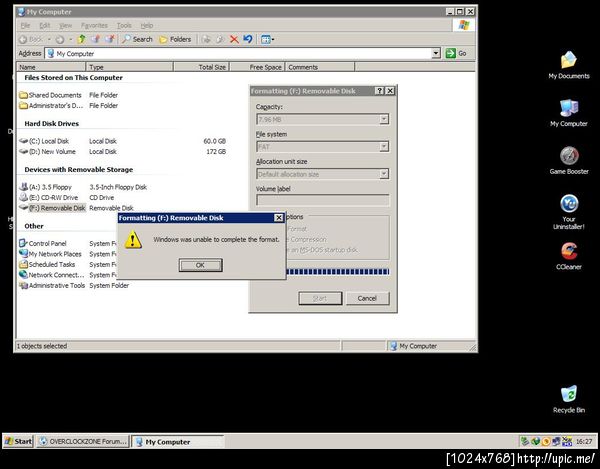Select the Control Panel item
The height and width of the screenshot is (469, 600).
(43, 243)
